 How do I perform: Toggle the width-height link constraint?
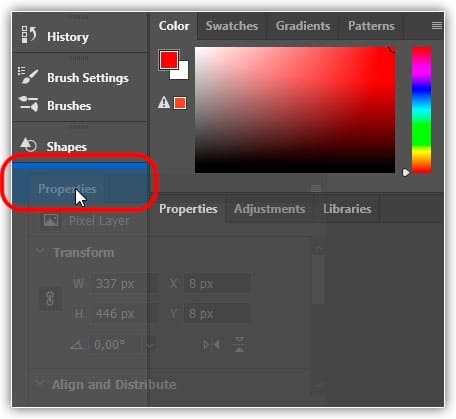click(x=50, y=298)
